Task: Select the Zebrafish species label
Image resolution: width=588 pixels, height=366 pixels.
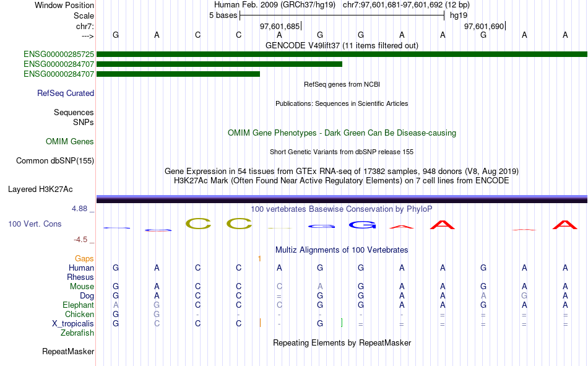Action: click(x=77, y=333)
